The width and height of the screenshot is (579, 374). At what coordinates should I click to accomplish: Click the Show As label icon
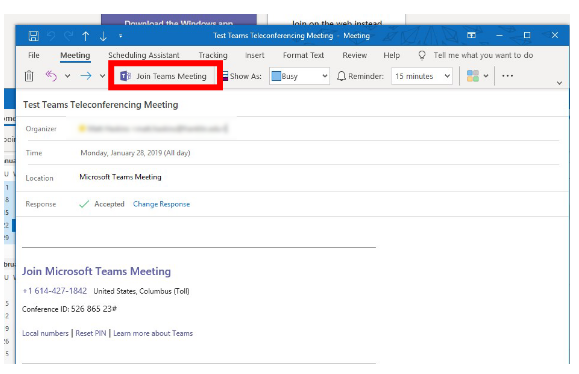(225, 76)
